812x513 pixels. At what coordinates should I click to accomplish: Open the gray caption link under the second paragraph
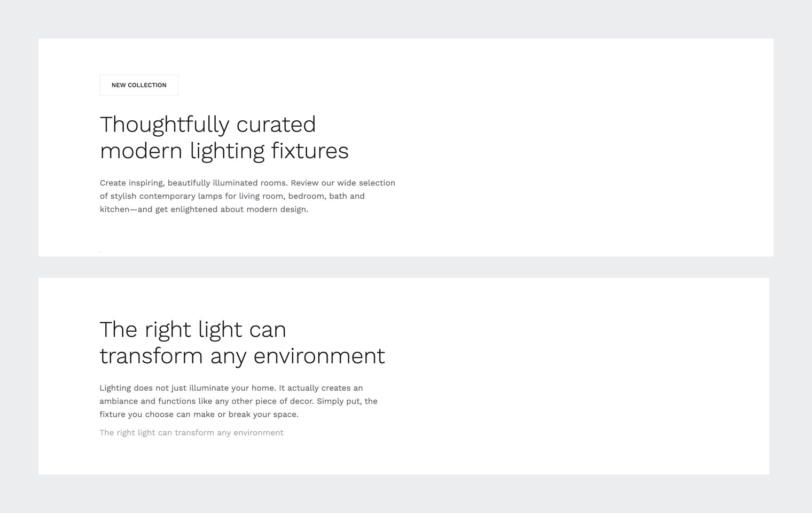[191, 433]
